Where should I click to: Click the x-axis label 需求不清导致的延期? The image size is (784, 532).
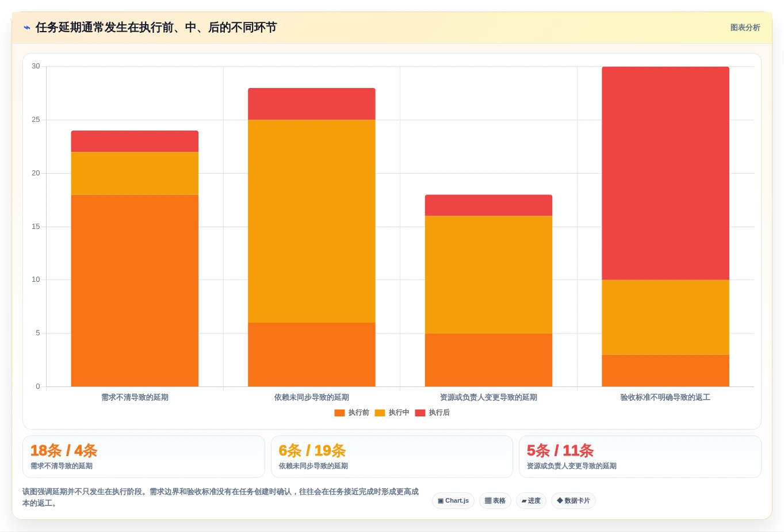point(135,397)
